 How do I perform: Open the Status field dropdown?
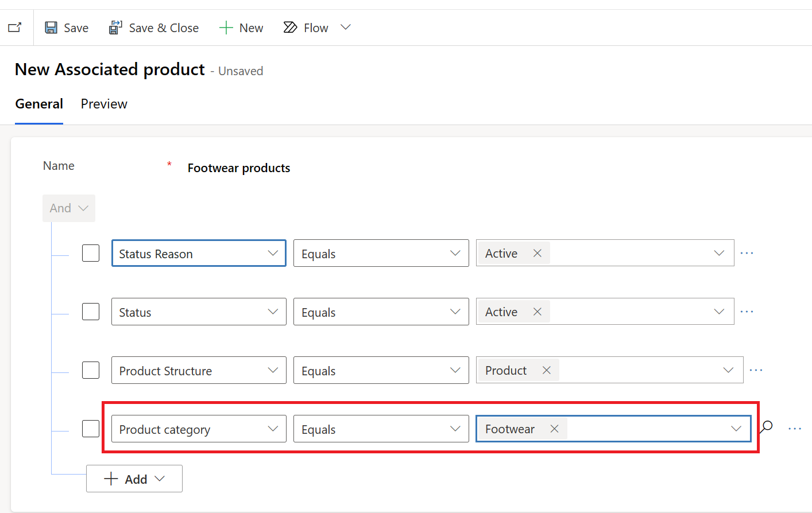199,312
